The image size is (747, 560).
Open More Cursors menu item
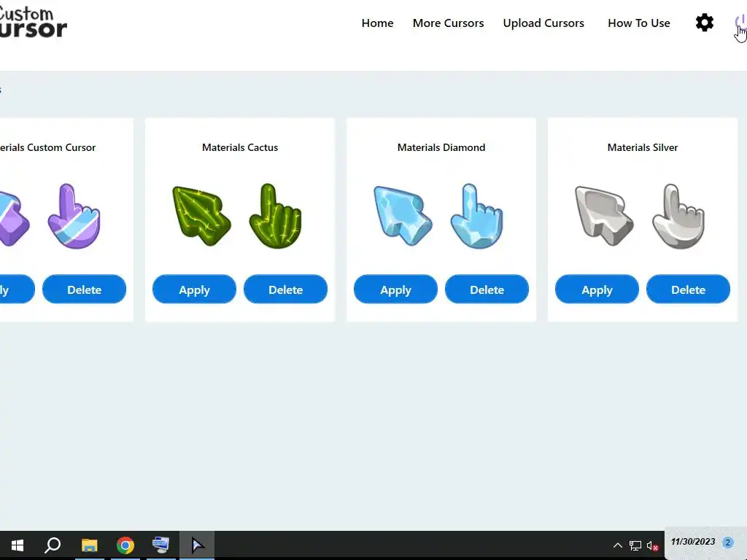[x=448, y=23]
